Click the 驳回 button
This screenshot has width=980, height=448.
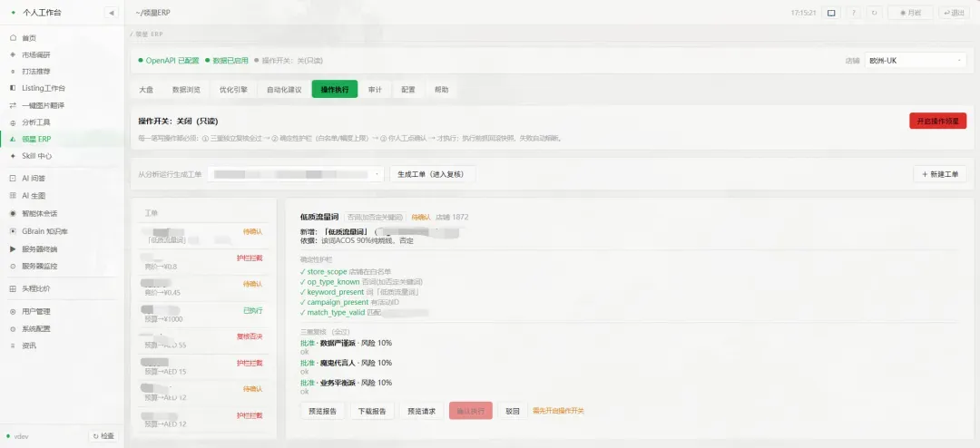[x=513, y=411]
